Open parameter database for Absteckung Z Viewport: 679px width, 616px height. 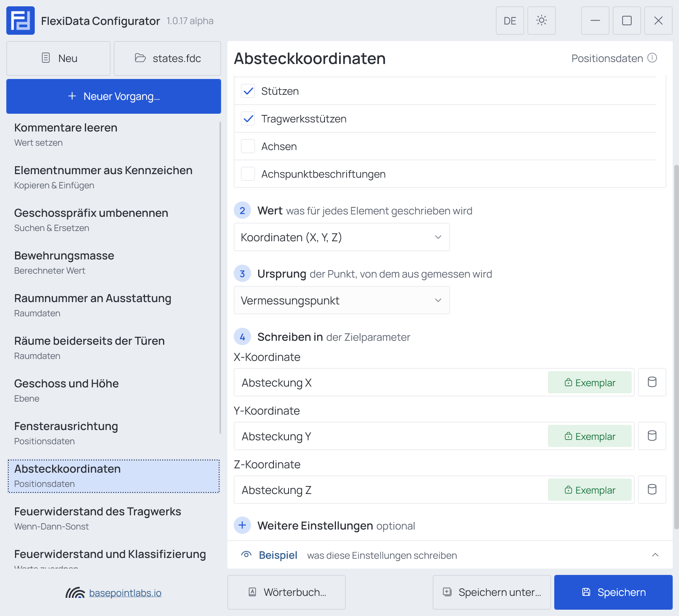(652, 490)
